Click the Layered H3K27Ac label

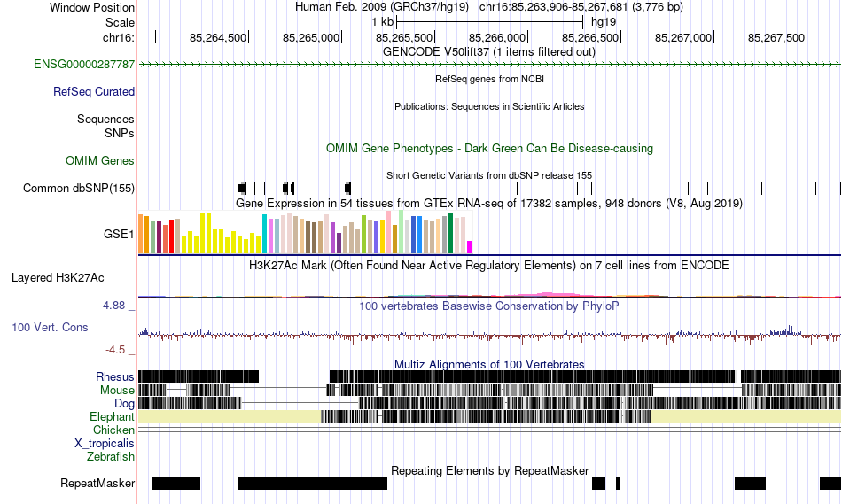pyautogui.click(x=58, y=277)
